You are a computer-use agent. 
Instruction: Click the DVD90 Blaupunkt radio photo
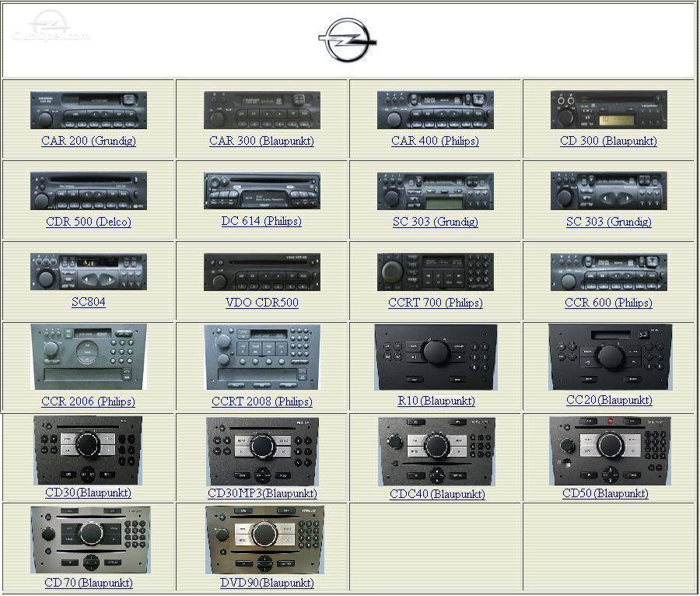coord(264,540)
